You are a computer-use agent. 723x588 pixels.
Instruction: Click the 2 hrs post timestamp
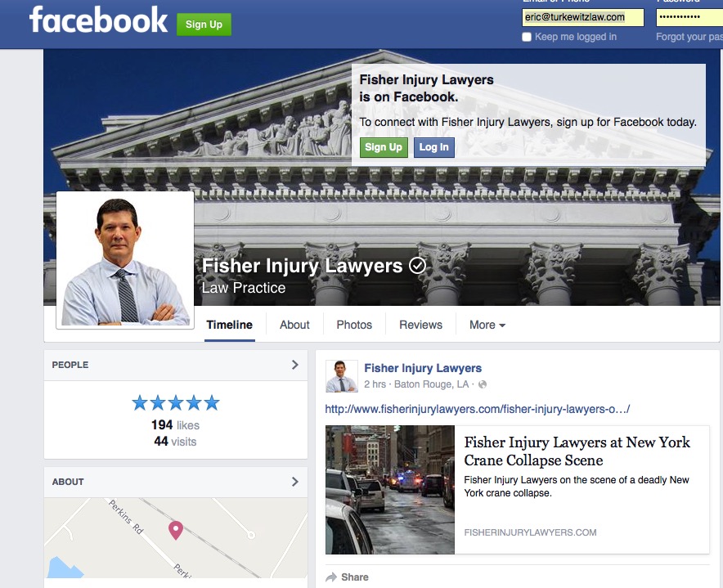click(x=375, y=384)
